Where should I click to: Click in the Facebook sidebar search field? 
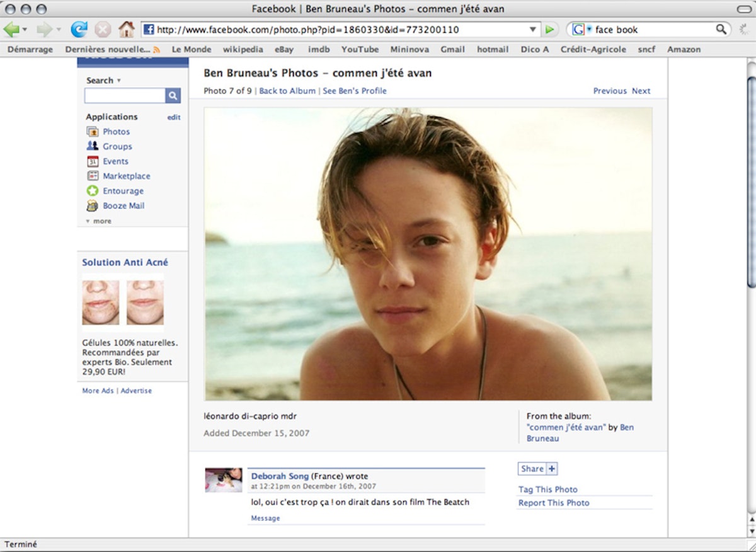coord(125,96)
